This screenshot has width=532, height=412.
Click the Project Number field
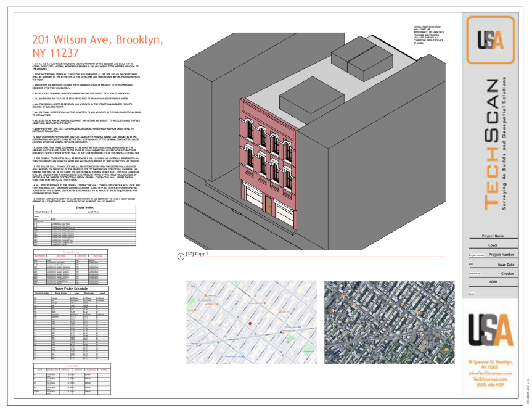[x=501, y=254]
